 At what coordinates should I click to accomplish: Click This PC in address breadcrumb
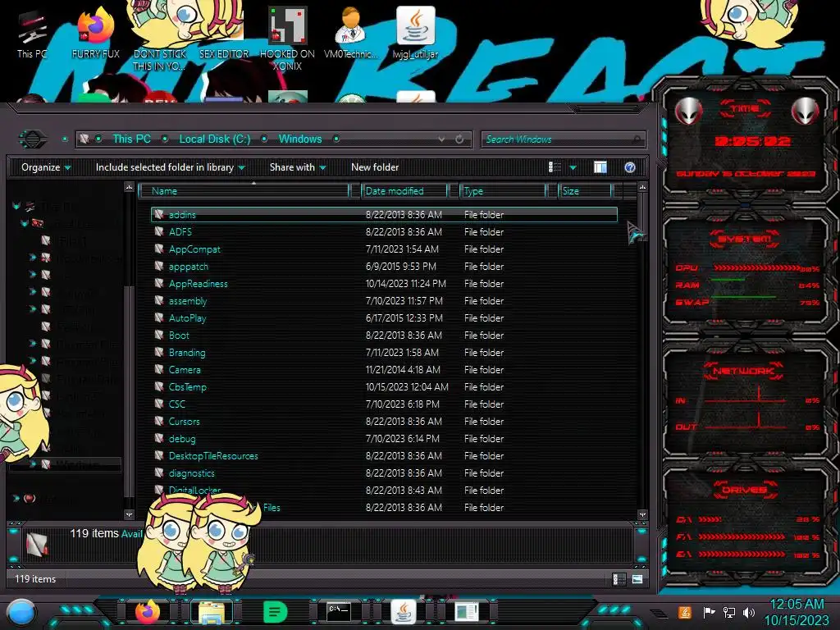[x=132, y=139]
